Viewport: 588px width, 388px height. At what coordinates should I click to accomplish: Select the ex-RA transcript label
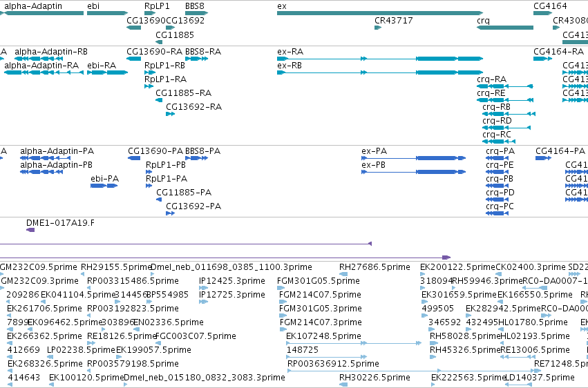tap(290, 52)
